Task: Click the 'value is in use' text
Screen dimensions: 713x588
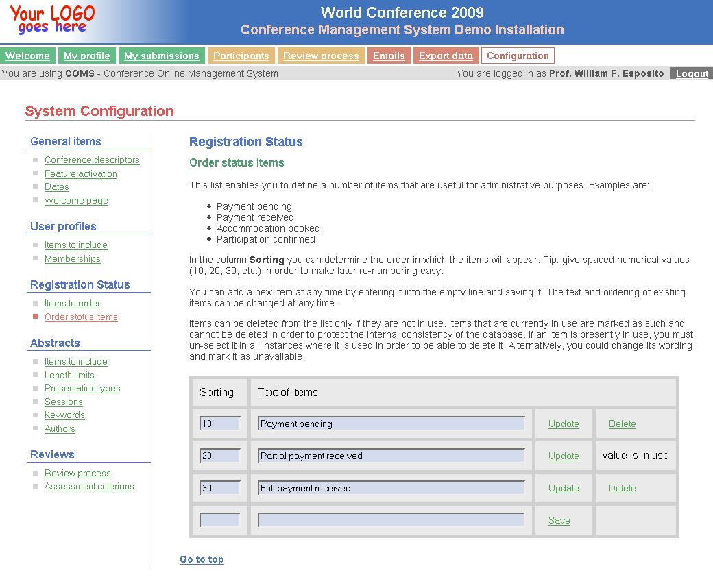Action: click(x=636, y=455)
